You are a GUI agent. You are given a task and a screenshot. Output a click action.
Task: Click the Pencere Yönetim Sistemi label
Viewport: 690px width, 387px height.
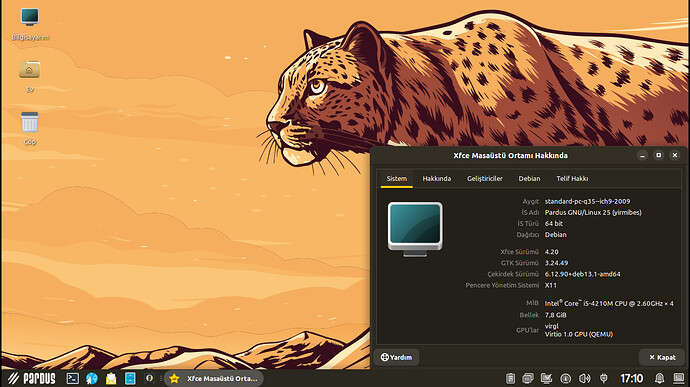[502, 285]
